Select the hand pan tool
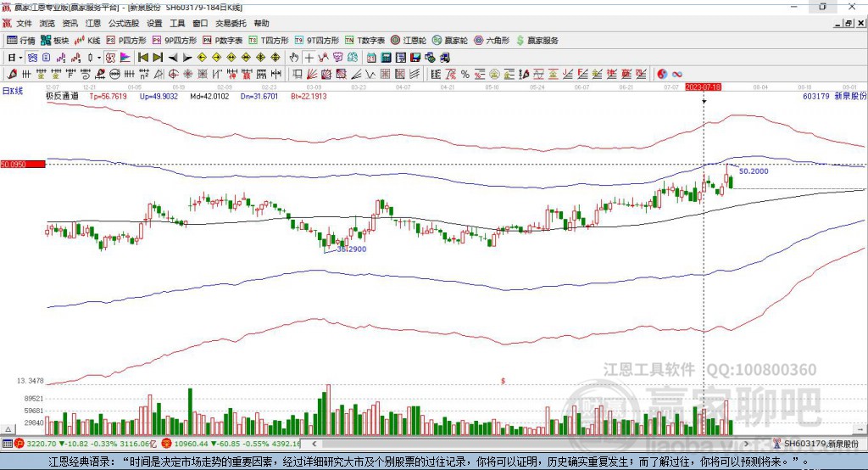 (294, 58)
